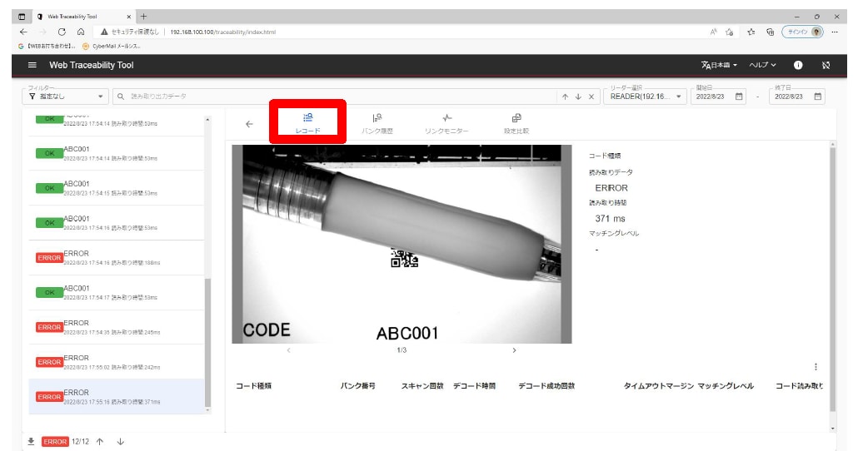The image size is (868, 451).
Task: Click the マッチングレベル column header
Action: click(726, 386)
